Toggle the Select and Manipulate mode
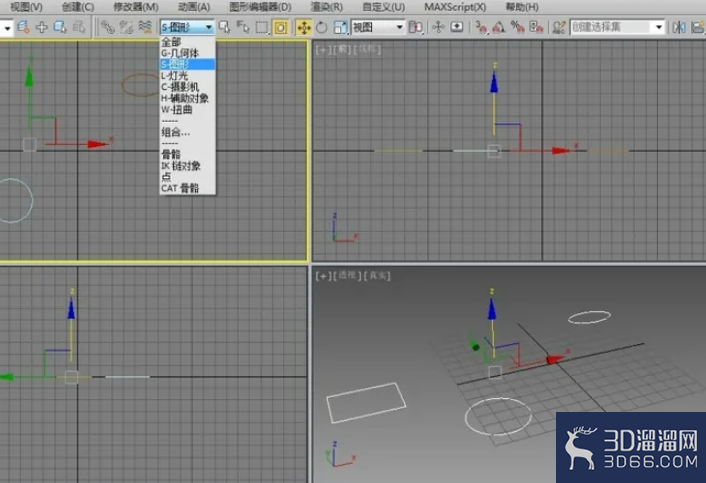Viewport: 706px width, 483px height. [438, 27]
